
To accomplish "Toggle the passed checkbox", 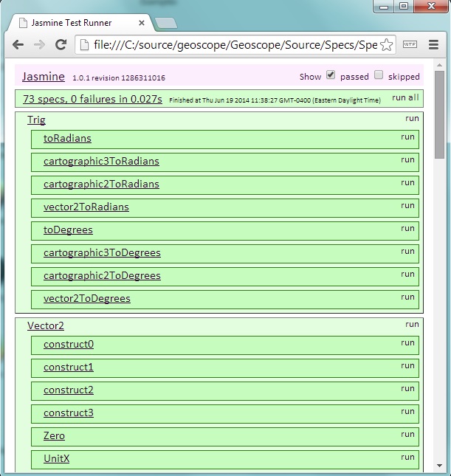I will [x=331, y=75].
